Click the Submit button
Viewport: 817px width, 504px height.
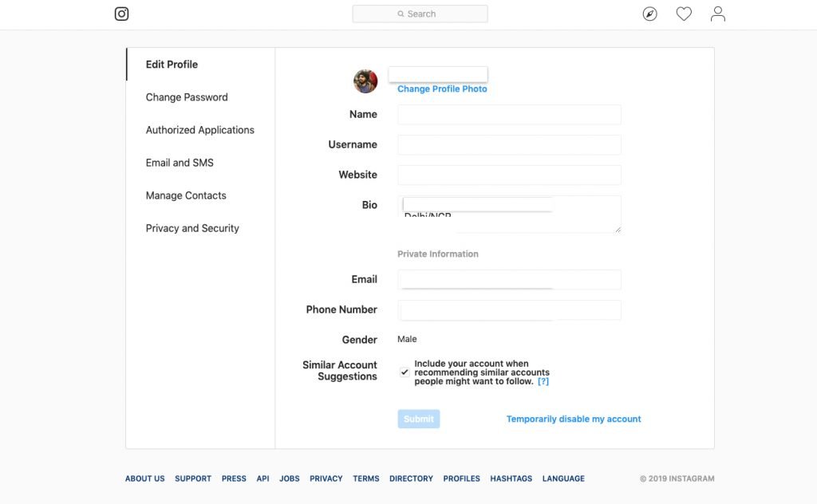pyautogui.click(x=419, y=419)
